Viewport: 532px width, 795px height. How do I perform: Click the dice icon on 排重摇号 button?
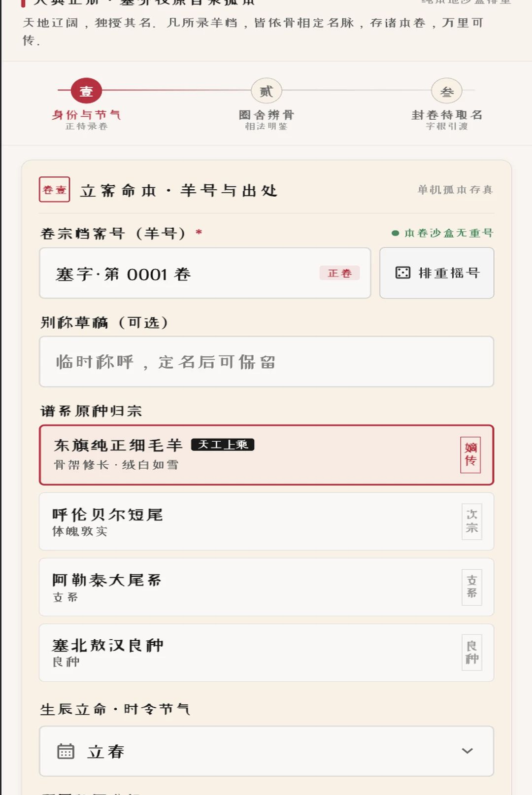click(402, 273)
